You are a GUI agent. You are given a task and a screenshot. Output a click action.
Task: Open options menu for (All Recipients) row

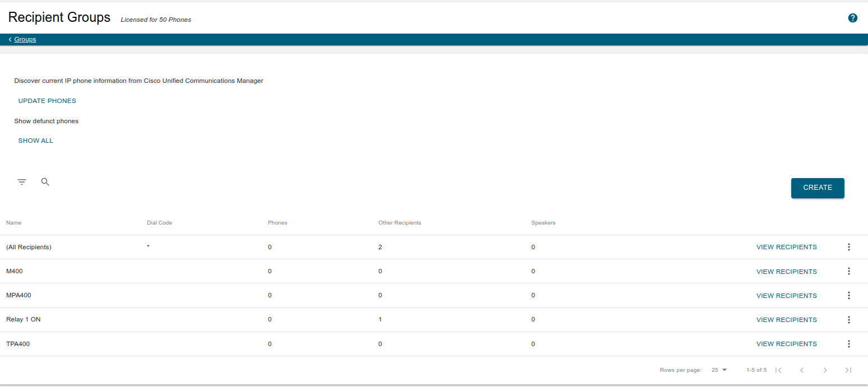848,247
